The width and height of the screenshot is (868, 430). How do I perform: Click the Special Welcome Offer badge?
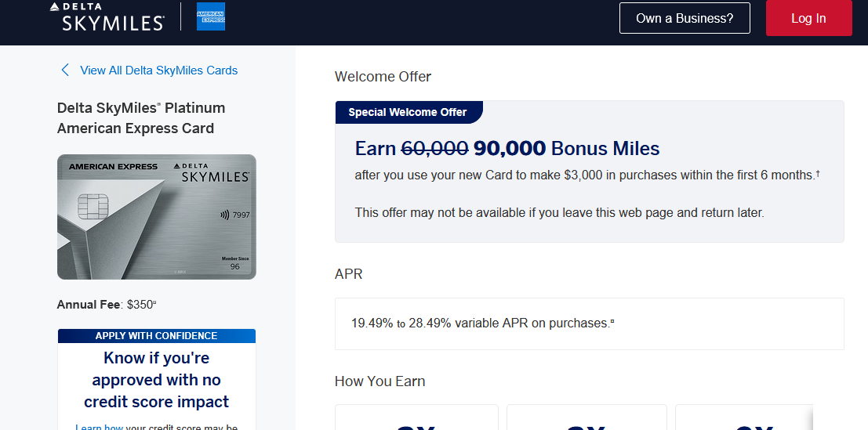(408, 112)
